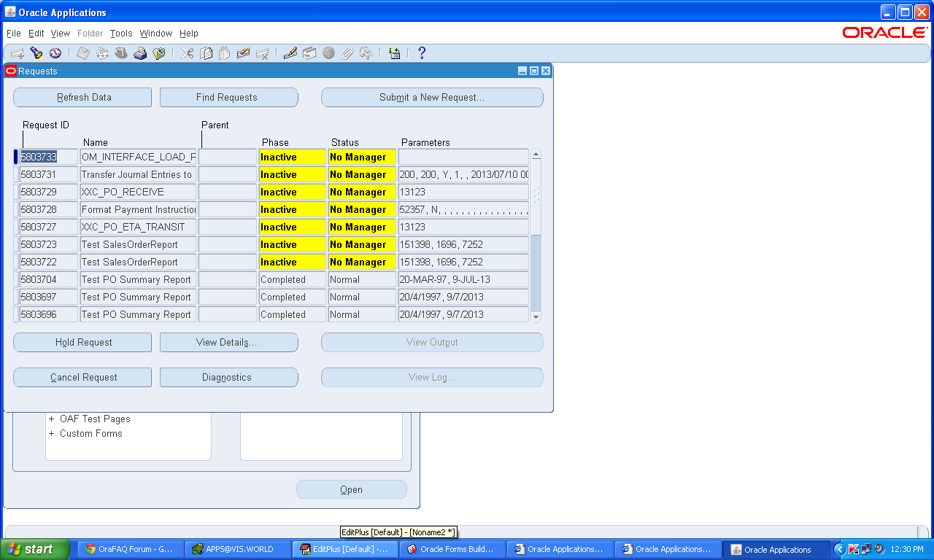Image resolution: width=934 pixels, height=560 pixels.
Task: Click the Find flashlight toolbar icon
Action: (x=36, y=53)
